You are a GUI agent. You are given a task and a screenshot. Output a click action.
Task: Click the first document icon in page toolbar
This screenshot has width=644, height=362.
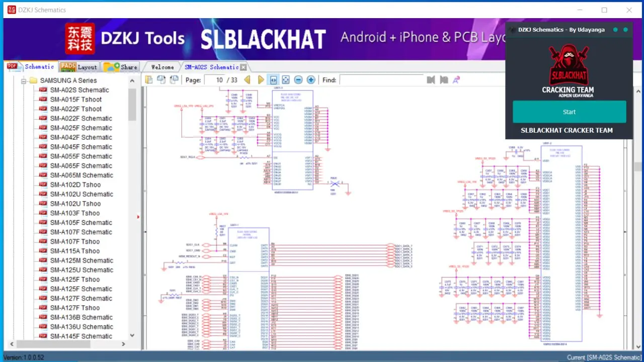(x=149, y=79)
